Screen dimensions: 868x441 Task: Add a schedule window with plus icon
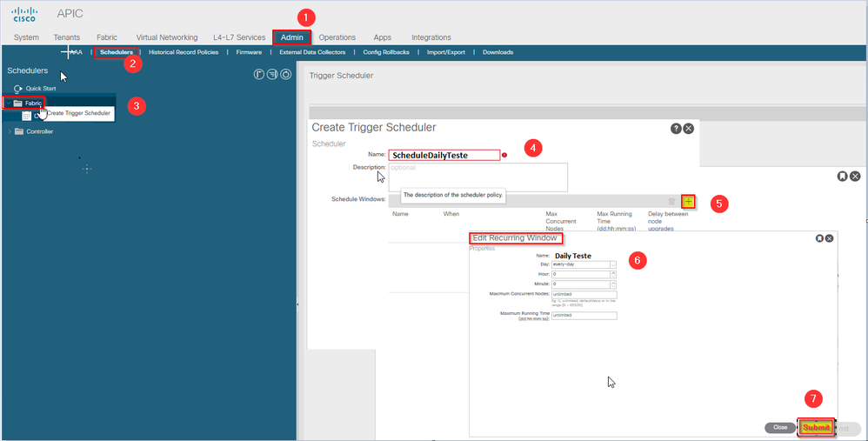point(688,202)
